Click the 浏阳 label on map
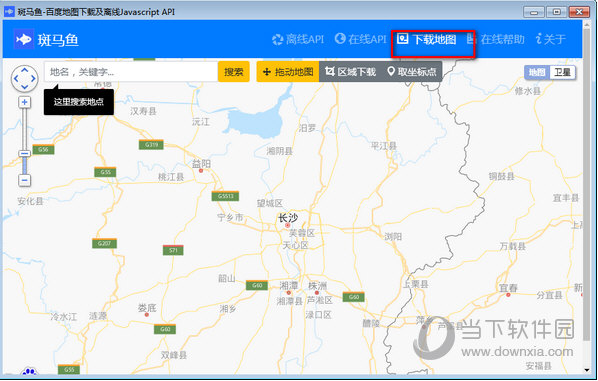The width and height of the screenshot is (598, 381). pyautogui.click(x=393, y=237)
